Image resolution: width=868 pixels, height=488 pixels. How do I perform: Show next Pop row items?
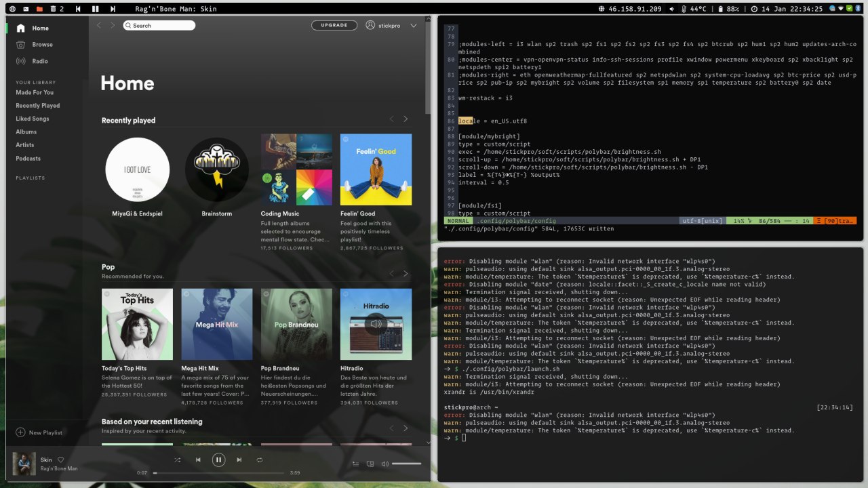pyautogui.click(x=406, y=274)
